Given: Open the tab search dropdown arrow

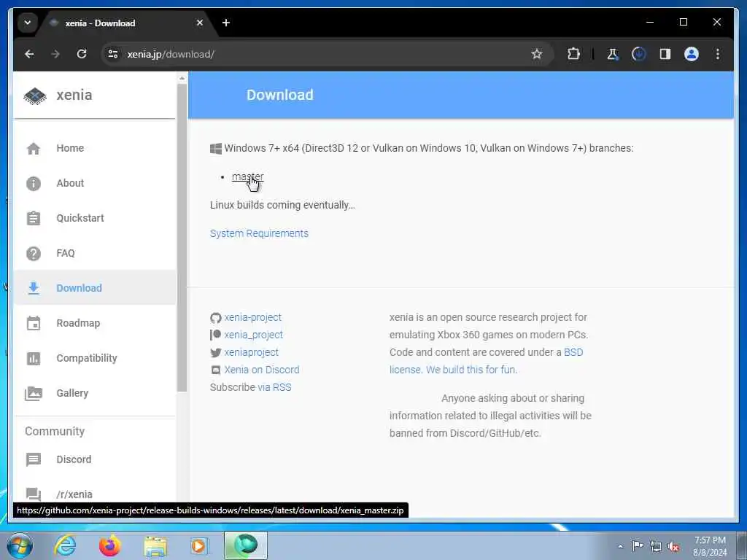Looking at the screenshot, I should tap(28, 23).
